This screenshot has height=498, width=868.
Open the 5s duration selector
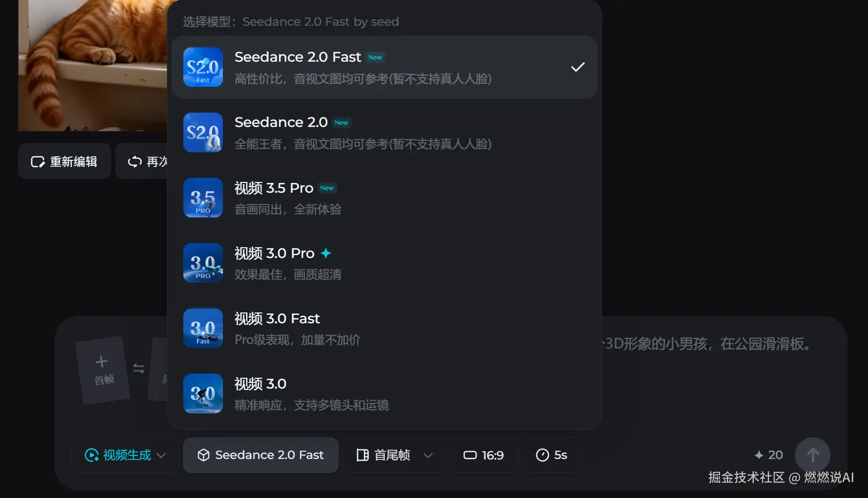point(552,455)
